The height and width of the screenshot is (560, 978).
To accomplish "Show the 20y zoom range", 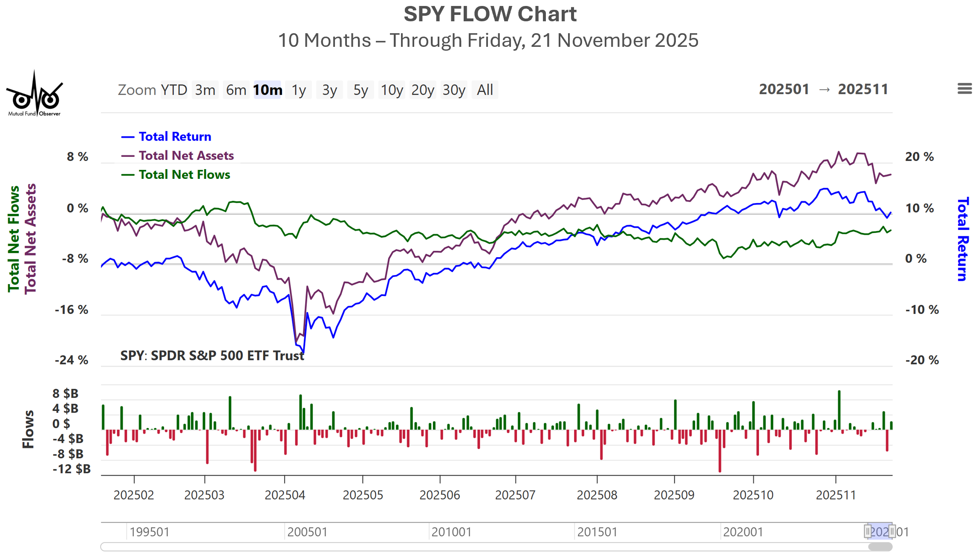I will 423,90.
